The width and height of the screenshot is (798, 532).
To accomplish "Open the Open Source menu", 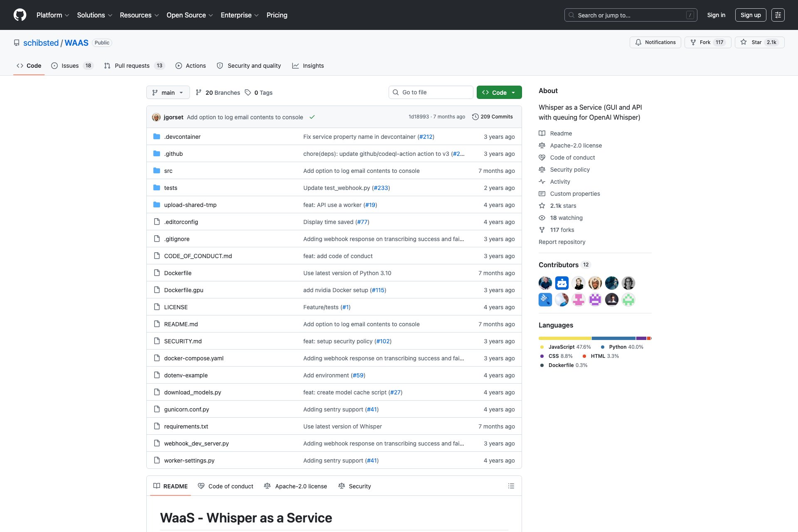I will [190, 15].
